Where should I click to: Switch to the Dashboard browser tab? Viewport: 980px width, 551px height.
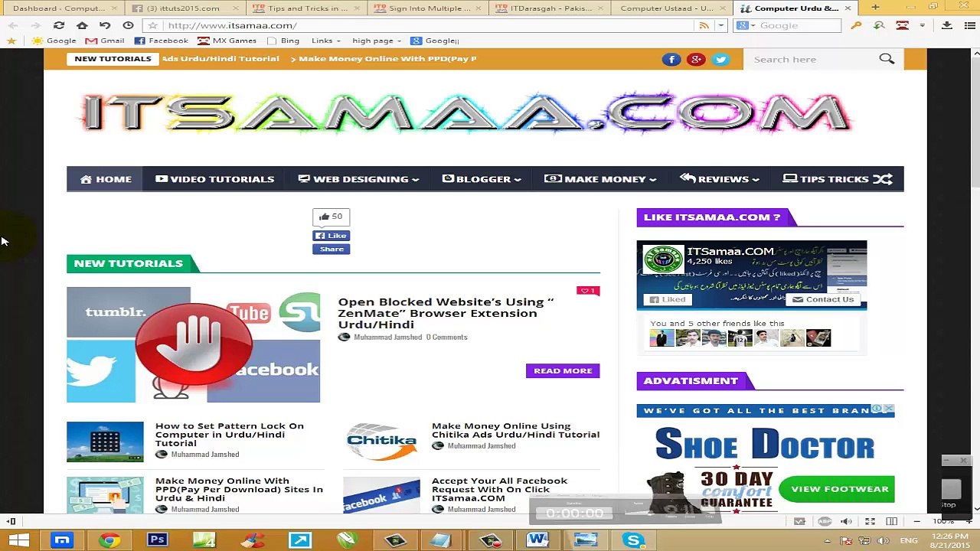pyautogui.click(x=63, y=8)
